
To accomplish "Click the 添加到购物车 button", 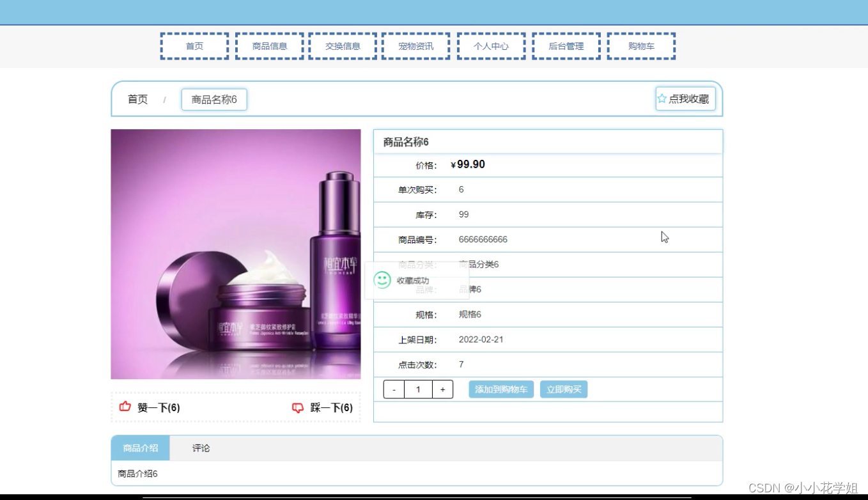I will tap(500, 389).
